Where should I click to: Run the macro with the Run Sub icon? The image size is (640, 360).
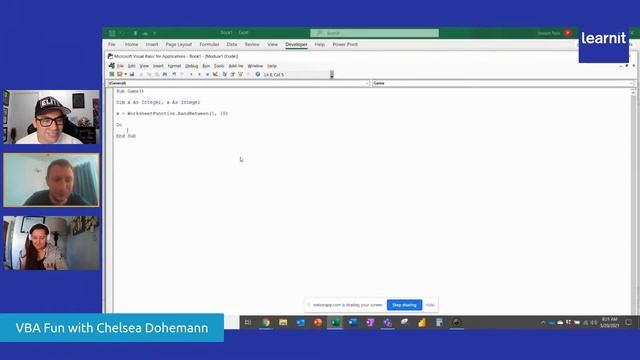191,74
